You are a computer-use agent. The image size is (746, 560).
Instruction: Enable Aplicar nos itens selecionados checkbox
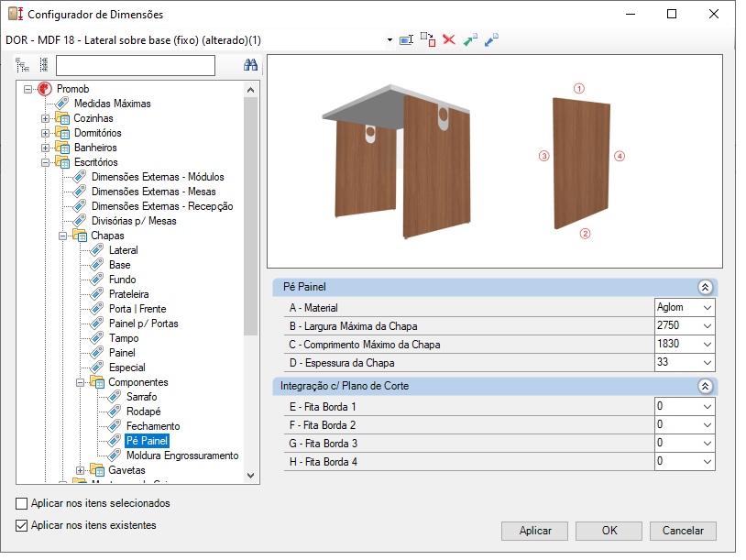[x=21, y=503]
